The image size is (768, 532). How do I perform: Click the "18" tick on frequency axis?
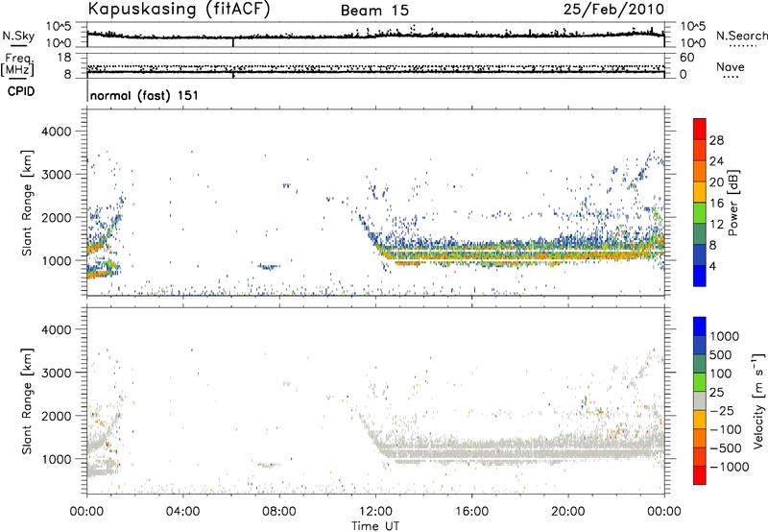click(64, 58)
